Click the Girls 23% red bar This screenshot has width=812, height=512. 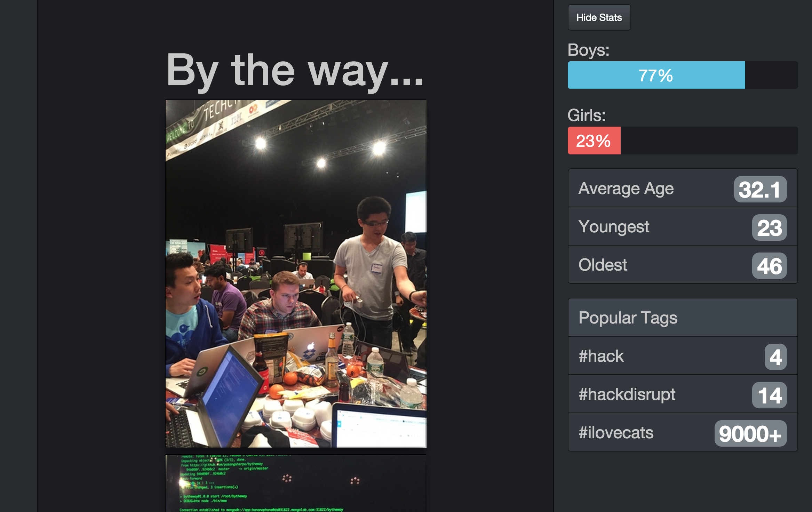[594, 141]
